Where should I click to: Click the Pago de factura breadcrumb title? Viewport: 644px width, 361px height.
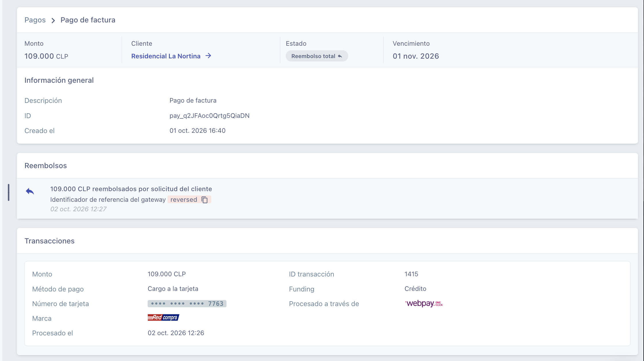tap(88, 20)
